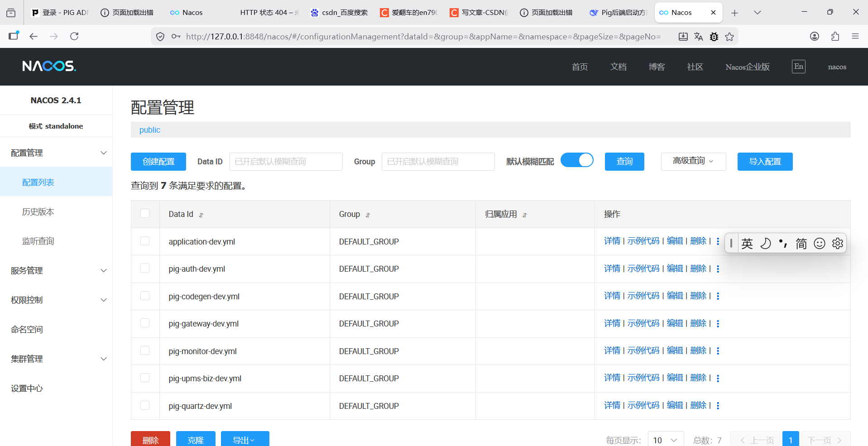
Task: Switch to the 登录 - PIG ADMIN browser tab
Action: [x=59, y=13]
